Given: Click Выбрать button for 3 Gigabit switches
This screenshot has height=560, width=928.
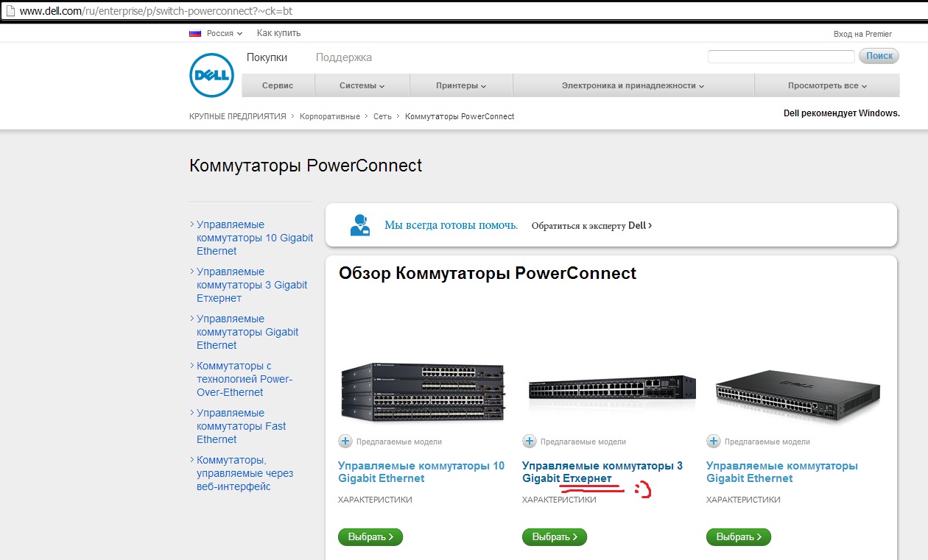Looking at the screenshot, I should (555, 536).
